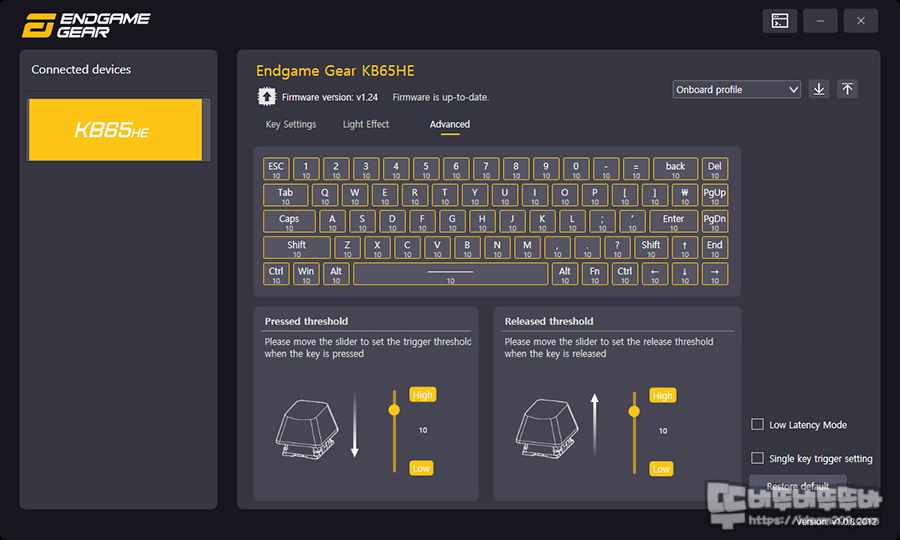The width and height of the screenshot is (900, 540).
Task: Click the 'Connected devices' heading
Action: coord(81,69)
